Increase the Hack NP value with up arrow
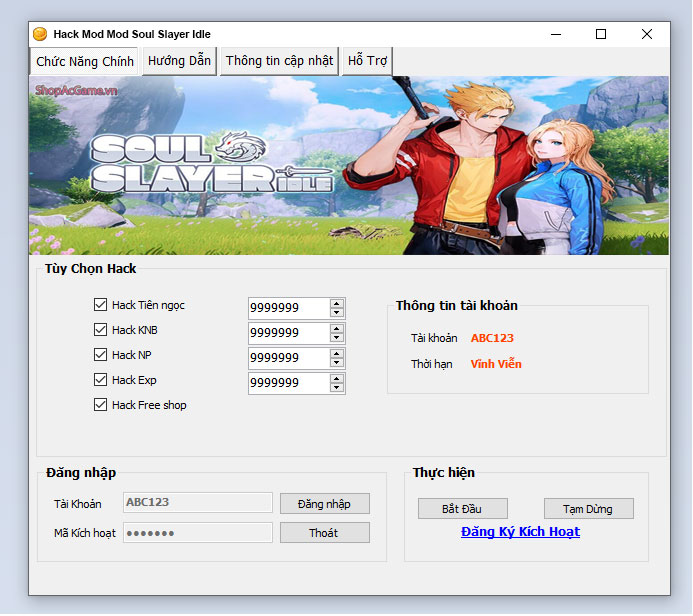Image resolution: width=693 pixels, height=616 pixels. 337,354
